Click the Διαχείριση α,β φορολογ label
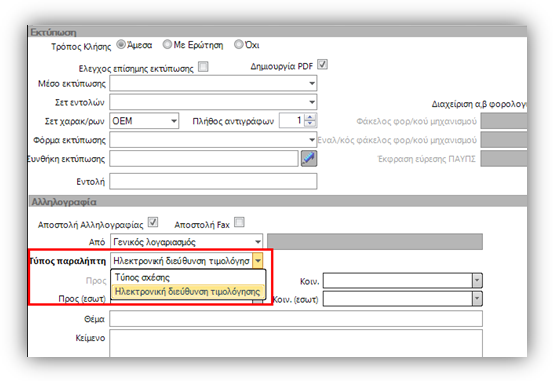Viewport: 553px width, 381px height. (479, 104)
